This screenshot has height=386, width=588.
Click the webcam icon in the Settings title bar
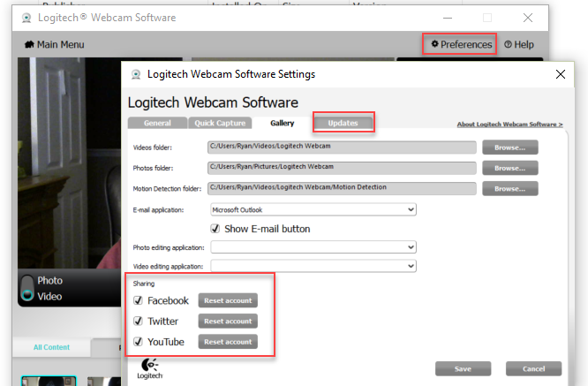click(136, 74)
